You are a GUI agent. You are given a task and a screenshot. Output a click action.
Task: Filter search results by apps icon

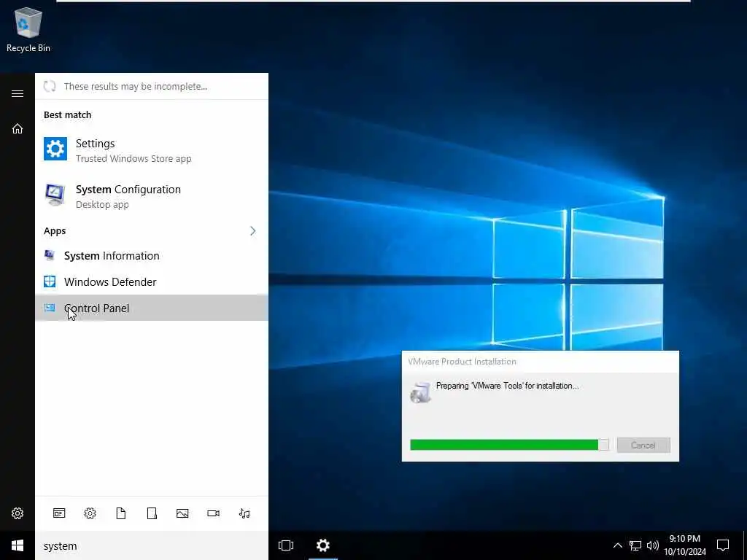59,513
